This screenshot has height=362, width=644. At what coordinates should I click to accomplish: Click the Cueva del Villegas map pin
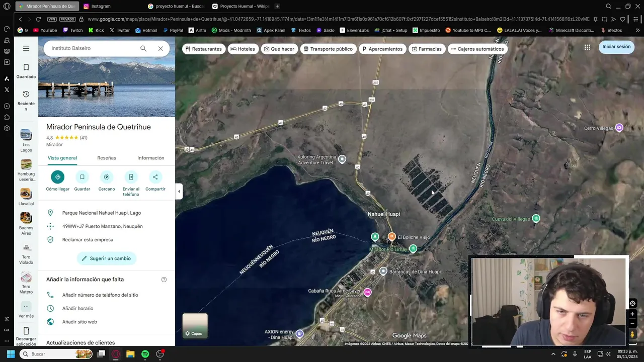(x=536, y=218)
